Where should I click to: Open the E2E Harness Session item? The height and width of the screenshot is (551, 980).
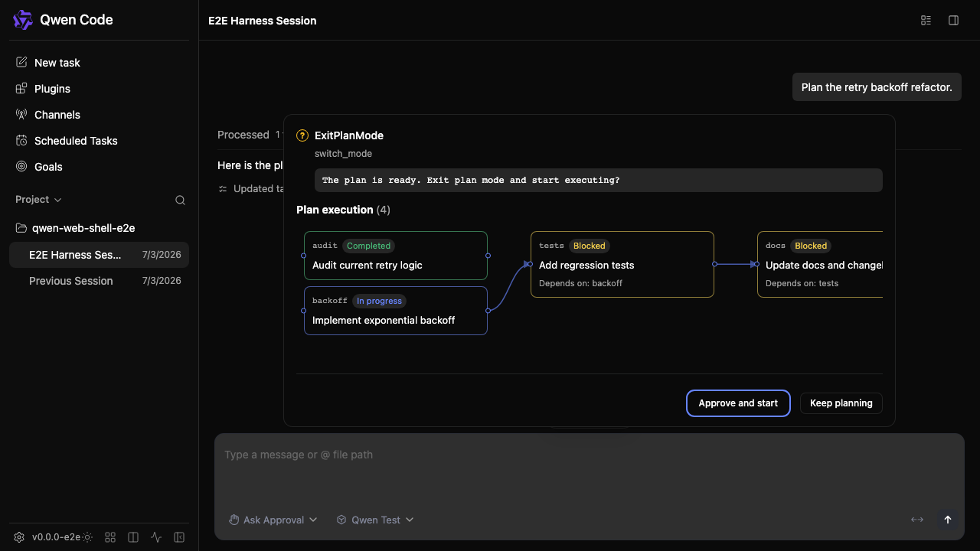tap(99, 255)
